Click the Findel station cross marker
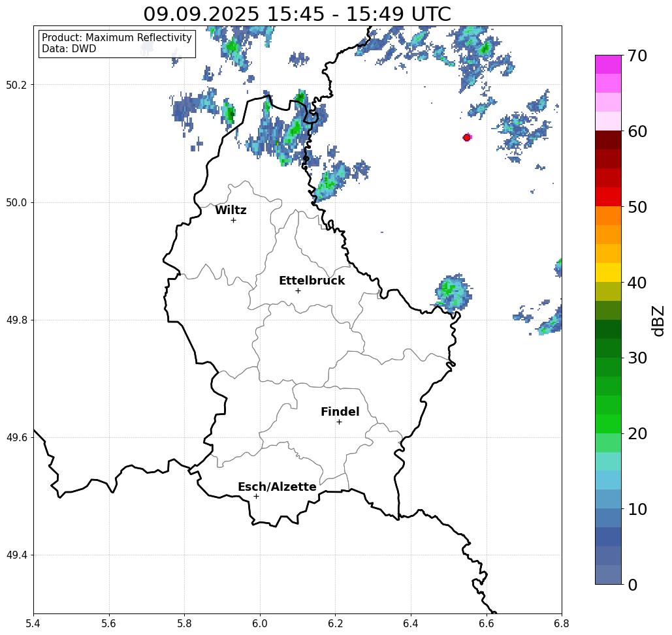Viewport: 672px width, 635px height. tap(339, 422)
